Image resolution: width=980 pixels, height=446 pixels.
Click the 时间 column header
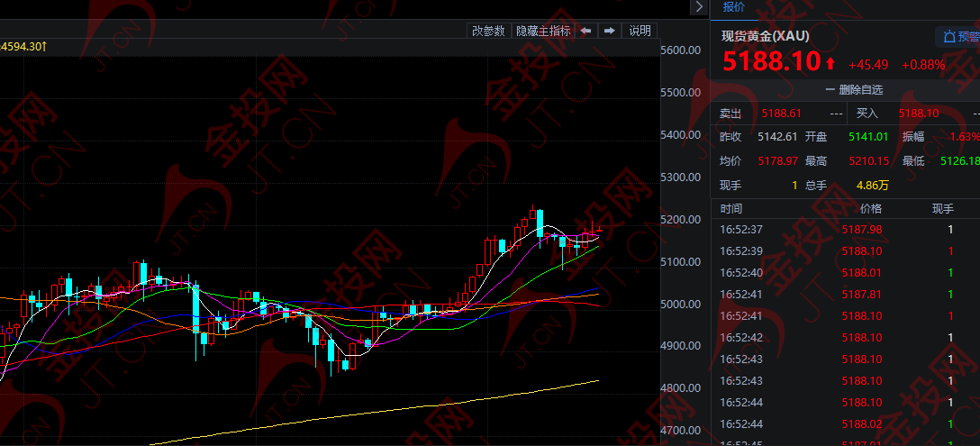pyautogui.click(x=730, y=208)
